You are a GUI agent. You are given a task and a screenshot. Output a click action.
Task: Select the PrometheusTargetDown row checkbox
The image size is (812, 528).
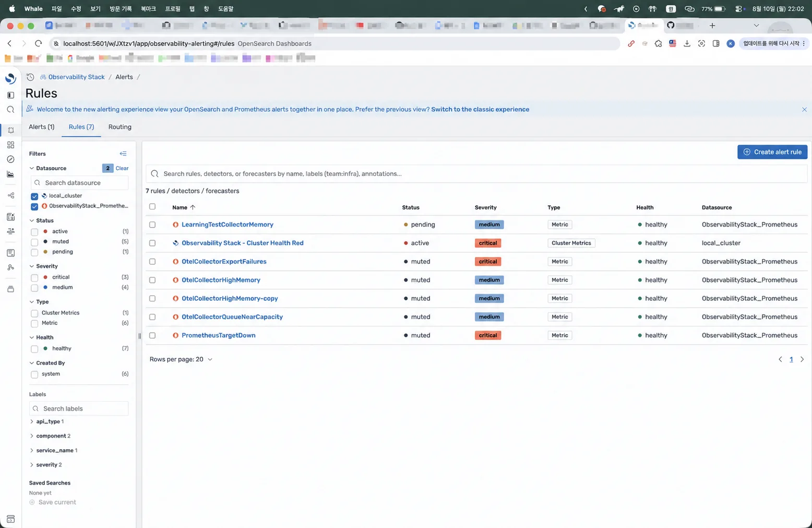152,335
